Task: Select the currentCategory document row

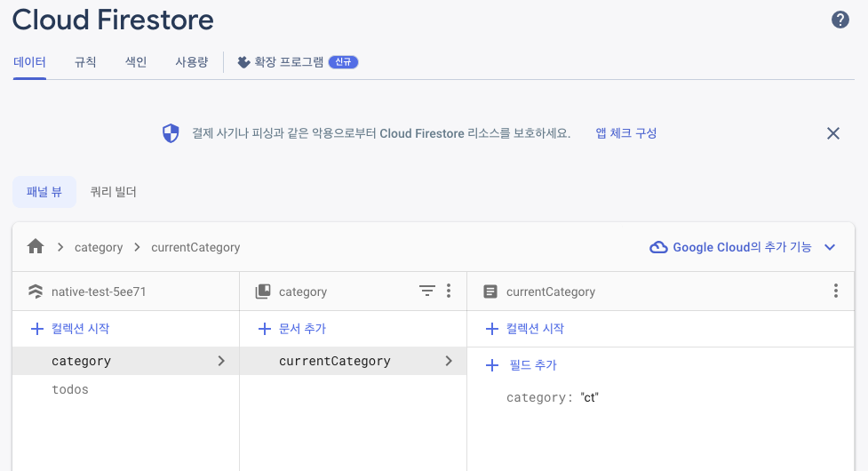Action: click(354, 361)
